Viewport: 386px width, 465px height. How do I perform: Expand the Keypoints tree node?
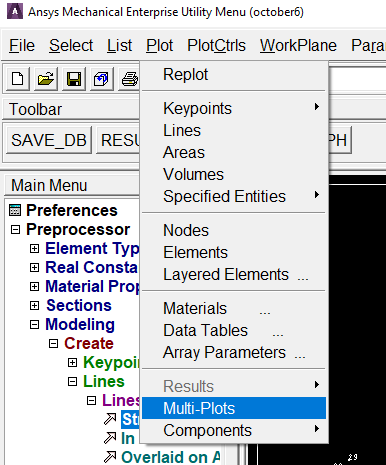tap(72, 362)
